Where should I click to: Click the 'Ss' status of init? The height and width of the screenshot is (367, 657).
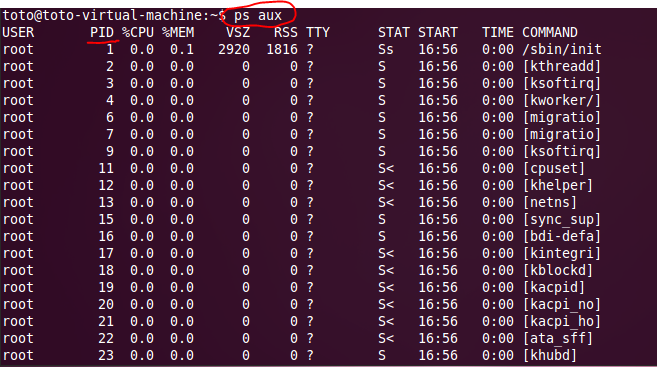tap(386, 49)
